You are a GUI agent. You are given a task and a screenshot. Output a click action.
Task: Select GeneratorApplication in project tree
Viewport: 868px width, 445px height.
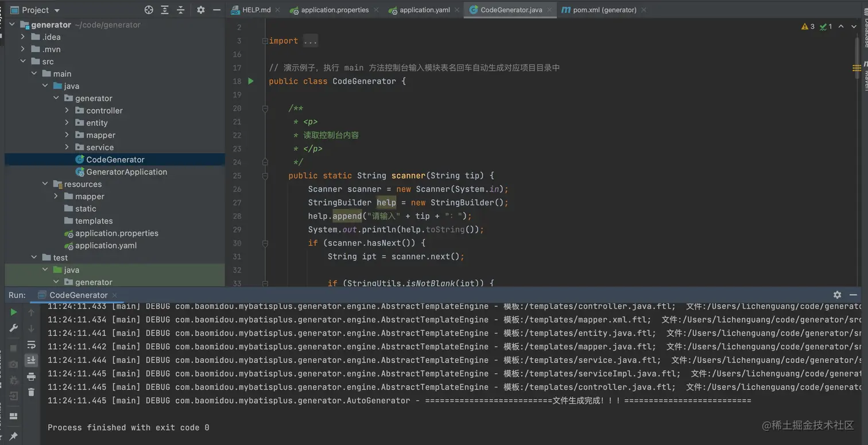(x=126, y=172)
